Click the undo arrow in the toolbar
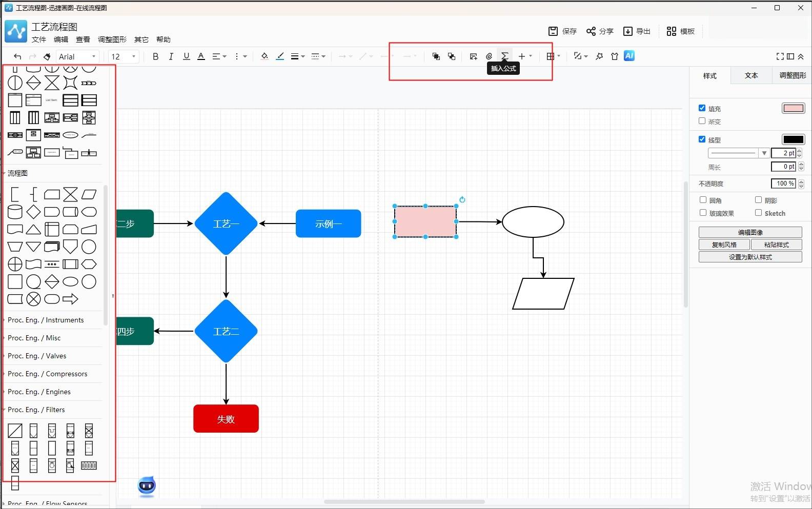The width and height of the screenshot is (812, 509). [x=17, y=56]
